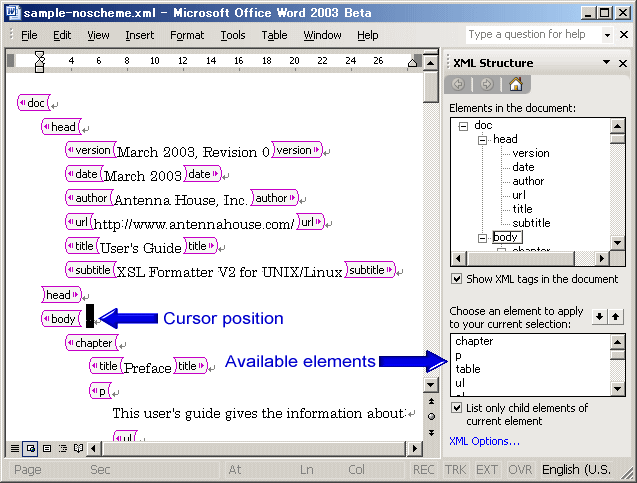The width and height of the screenshot is (637, 483).
Task: Click the Home icon in XML Structure pane
Action: (516, 84)
